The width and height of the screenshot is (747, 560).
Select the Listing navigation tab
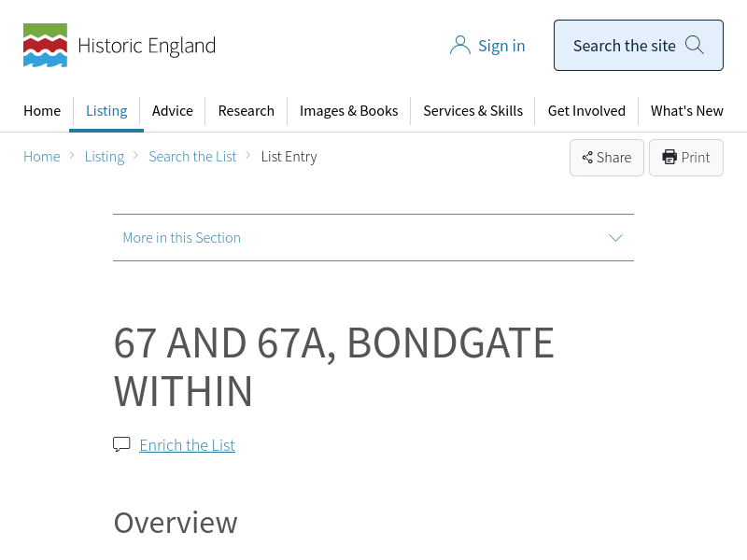(x=106, y=110)
